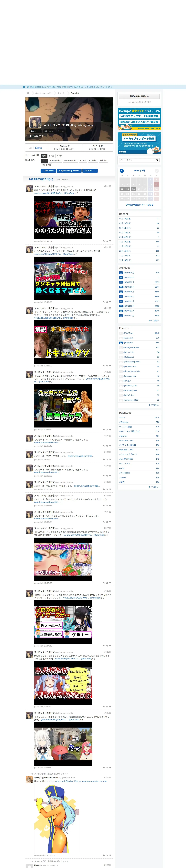
Task: Select calendar day 11
Action: click(x=156, y=184)
